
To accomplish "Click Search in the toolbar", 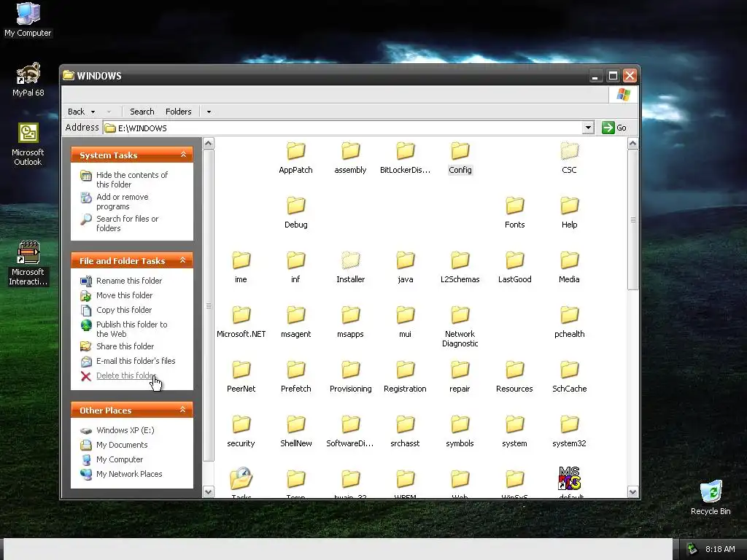I will click(142, 112).
